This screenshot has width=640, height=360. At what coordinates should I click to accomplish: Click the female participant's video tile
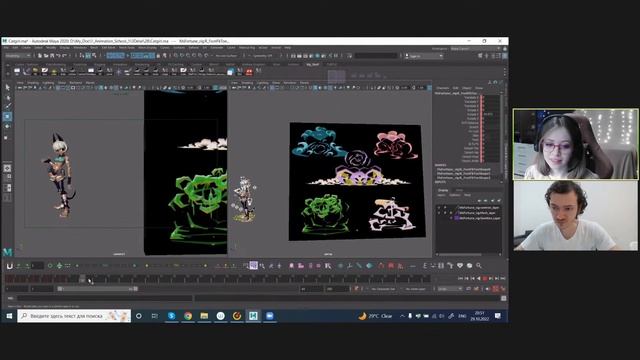click(x=576, y=144)
